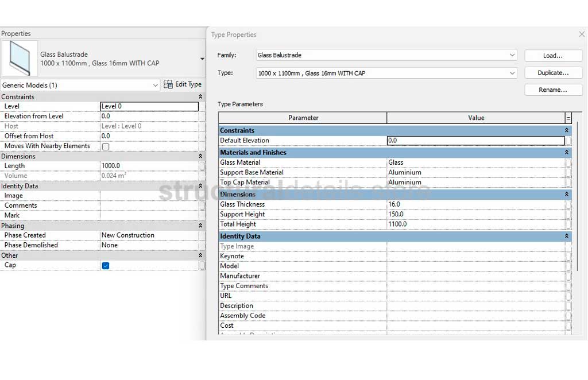
Task: Open the type selector dropdown arrow in Properties
Action: [x=202, y=59]
